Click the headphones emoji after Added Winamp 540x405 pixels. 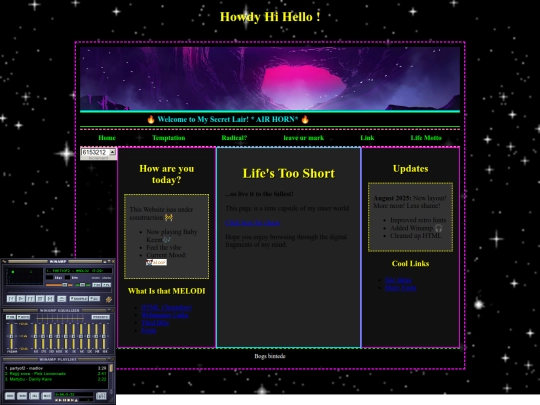(438, 228)
